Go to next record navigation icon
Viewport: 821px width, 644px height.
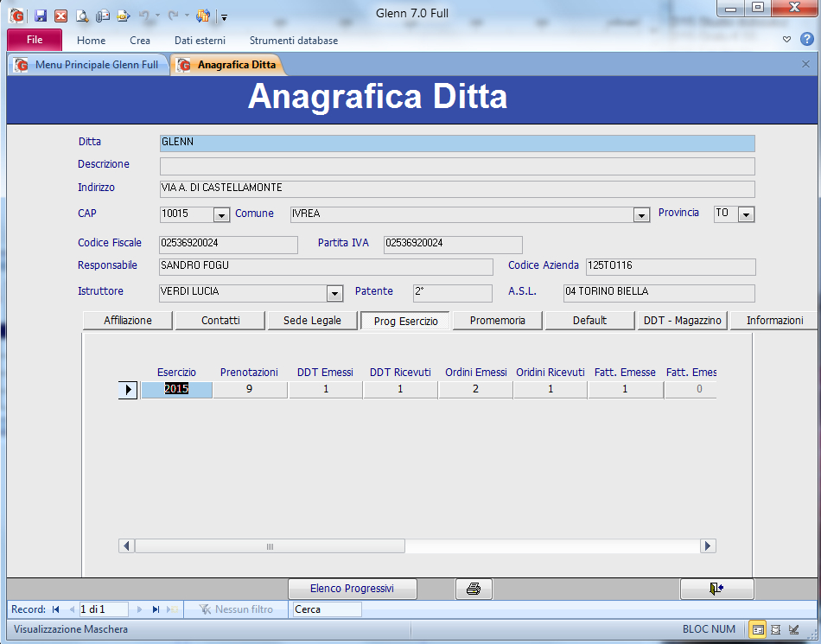139,609
